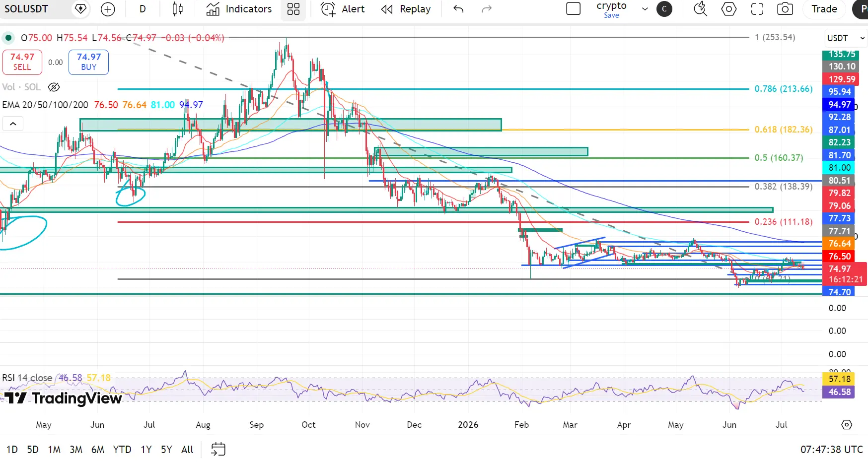
Task: Open the indicator templates grid
Action: (293, 9)
